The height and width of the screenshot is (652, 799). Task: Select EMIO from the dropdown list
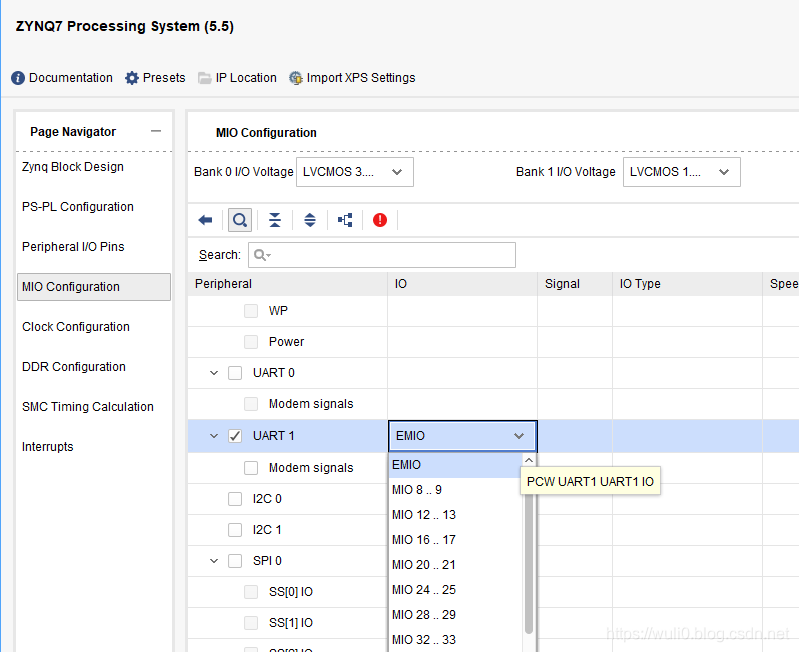pos(455,465)
